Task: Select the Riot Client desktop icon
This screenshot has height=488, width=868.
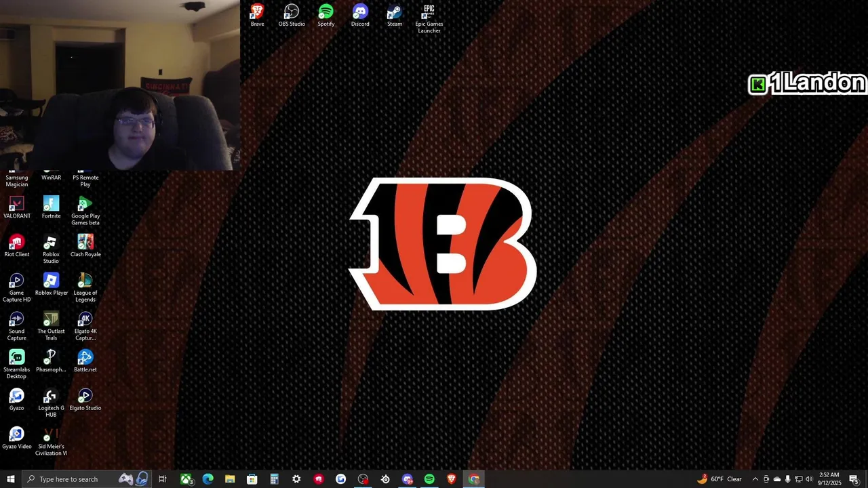Action: (17, 246)
